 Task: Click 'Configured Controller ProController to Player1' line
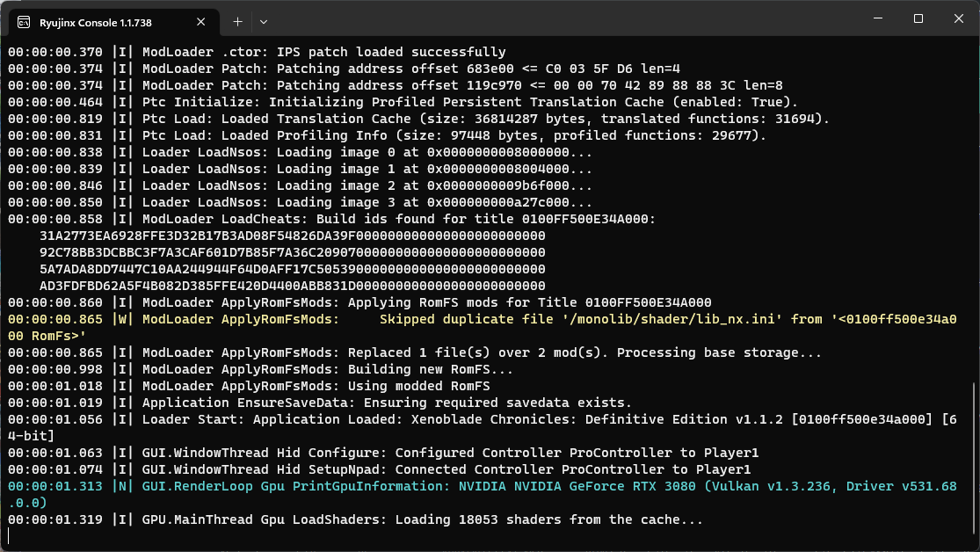pyautogui.click(x=383, y=453)
